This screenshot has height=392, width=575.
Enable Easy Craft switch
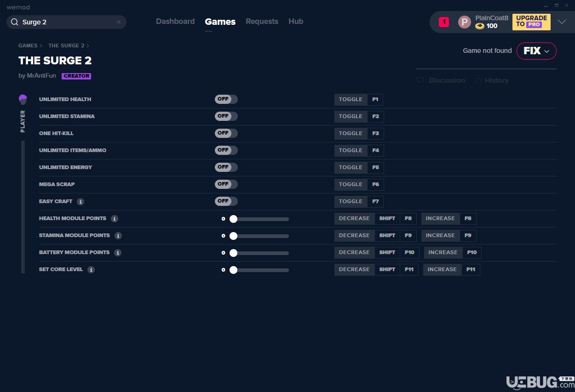pyautogui.click(x=226, y=201)
